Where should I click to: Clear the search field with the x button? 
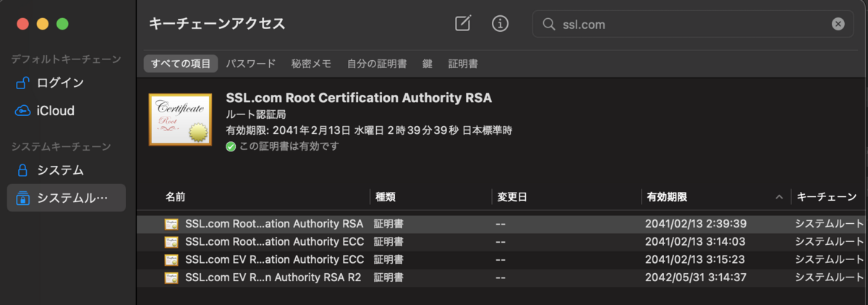[838, 24]
